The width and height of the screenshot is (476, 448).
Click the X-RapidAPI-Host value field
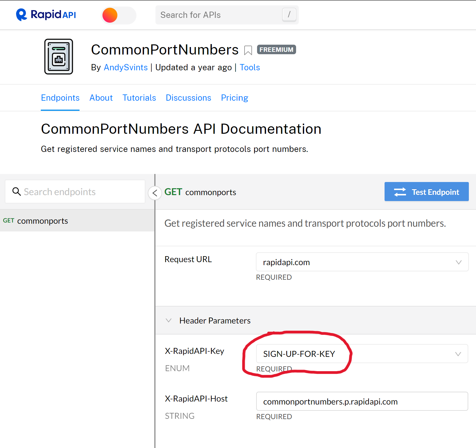(362, 401)
